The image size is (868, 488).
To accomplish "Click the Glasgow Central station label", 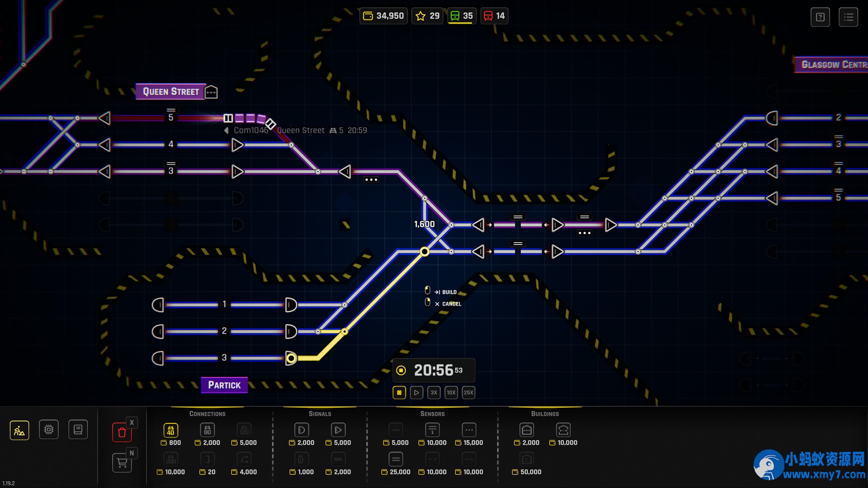I will pyautogui.click(x=832, y=65).
